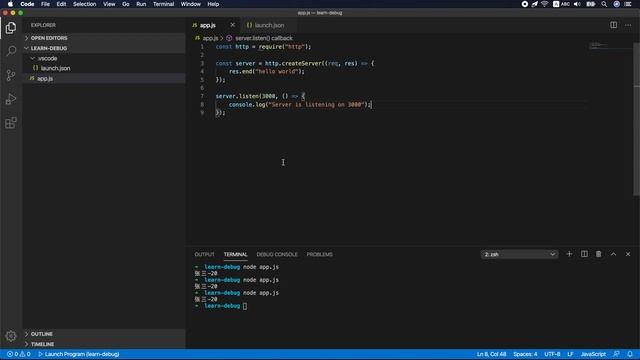Open the Extensions view
This screenshot has height=360, width=640.
(11, 123)
